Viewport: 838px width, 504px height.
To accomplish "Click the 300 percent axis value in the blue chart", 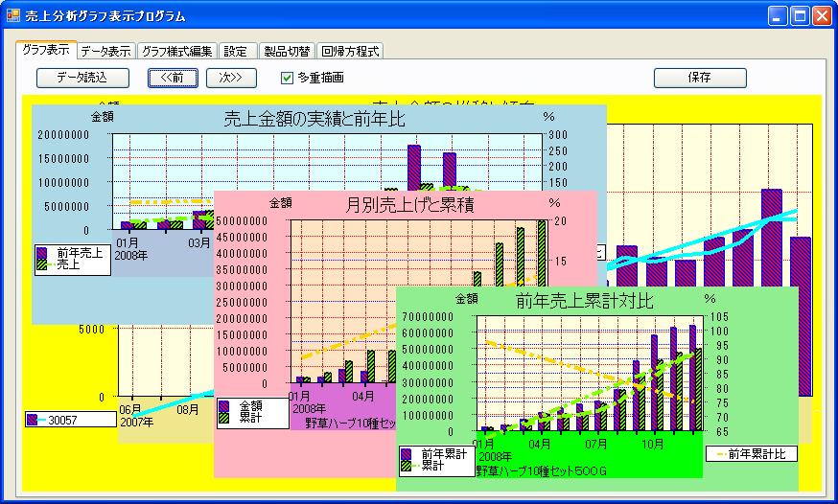I will pyautogui.click(x=557, y=134).
